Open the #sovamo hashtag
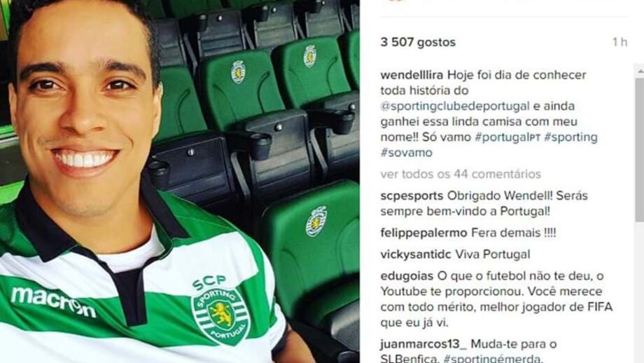 [406, 153]
